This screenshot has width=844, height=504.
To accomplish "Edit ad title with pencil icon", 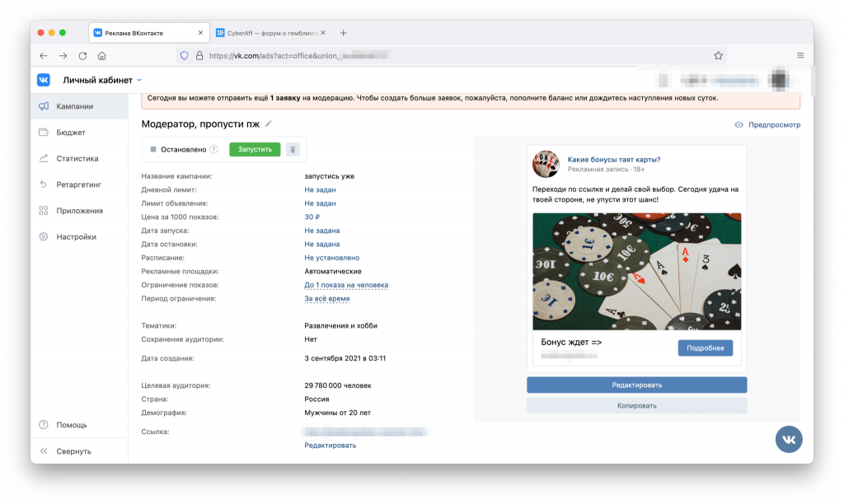I will click(269, 124).
